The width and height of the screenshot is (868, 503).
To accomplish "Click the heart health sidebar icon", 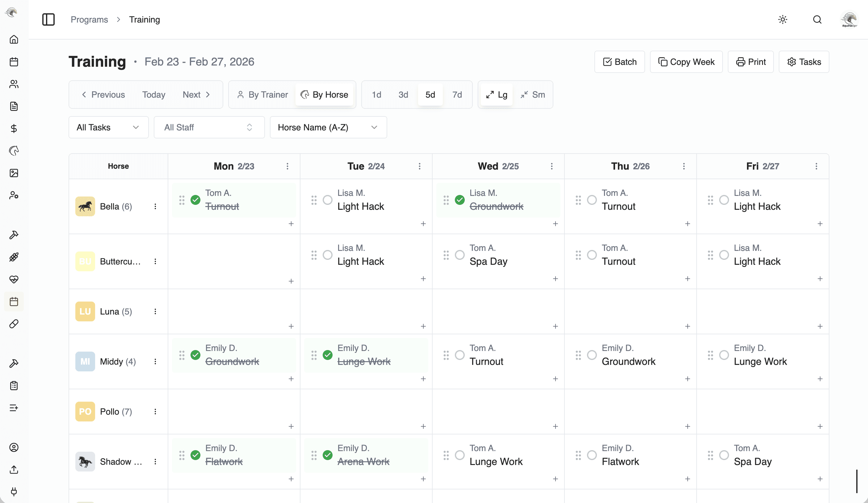I will pyautogui.click(x=14, y=279).
